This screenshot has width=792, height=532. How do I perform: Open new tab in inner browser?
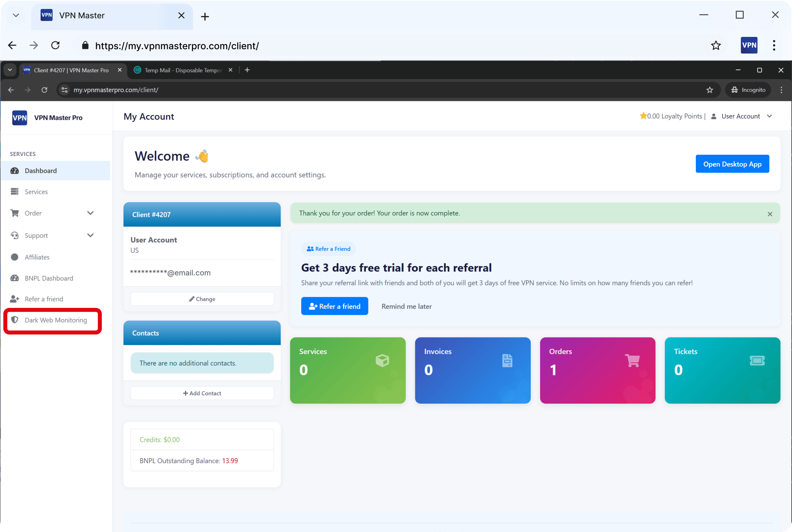[x=247, y=70]
